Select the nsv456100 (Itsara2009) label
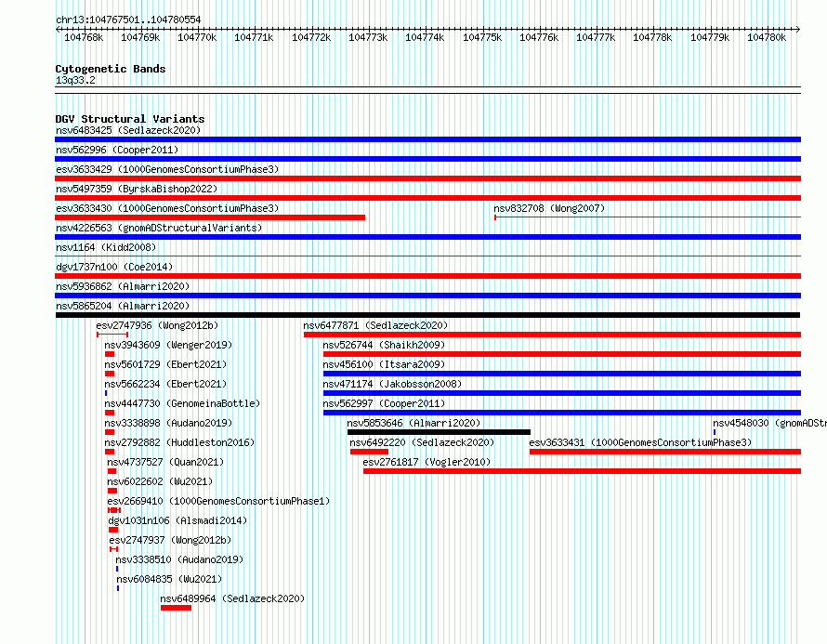Screen dimensions: 827x644 tap(384, 364)
